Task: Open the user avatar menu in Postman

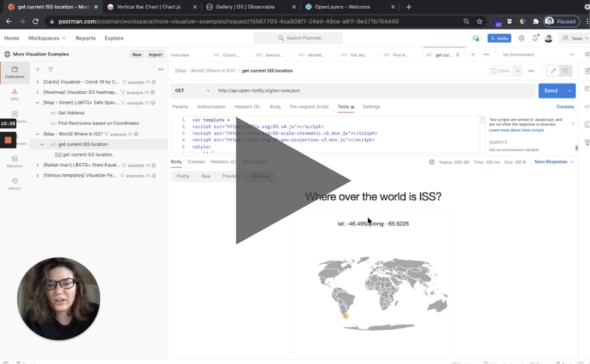Action: tap(549, 38)
